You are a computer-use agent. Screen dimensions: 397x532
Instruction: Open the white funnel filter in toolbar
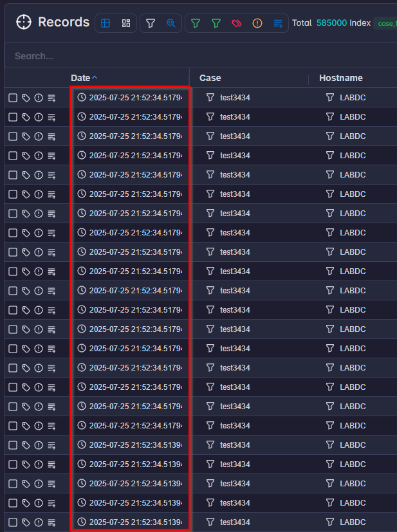[x=151, y=23]
